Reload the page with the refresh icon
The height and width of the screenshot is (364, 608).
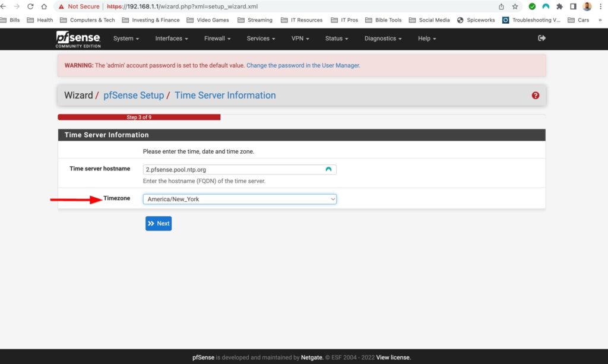click(30, 7)
